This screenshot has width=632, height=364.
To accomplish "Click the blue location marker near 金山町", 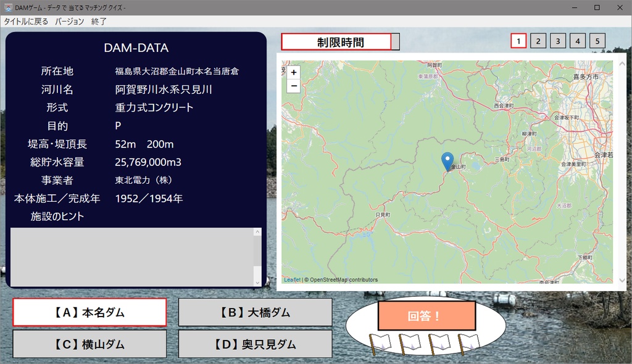I will point(448,159).
